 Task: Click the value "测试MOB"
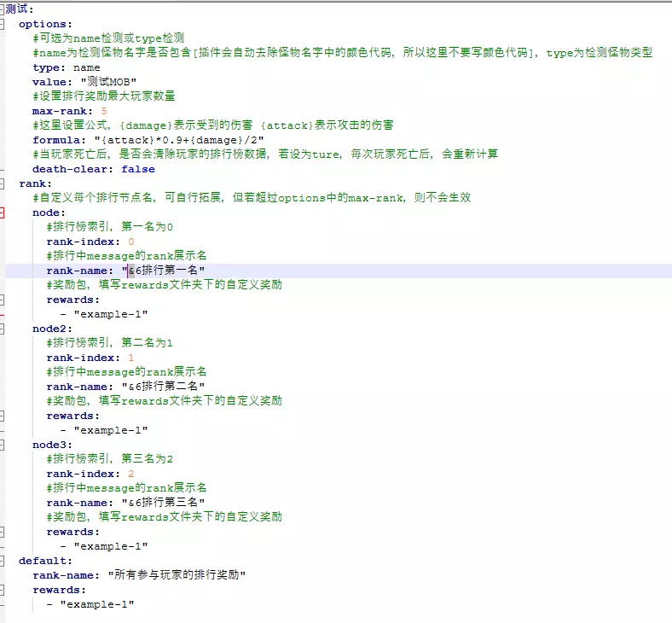[108, 81]
